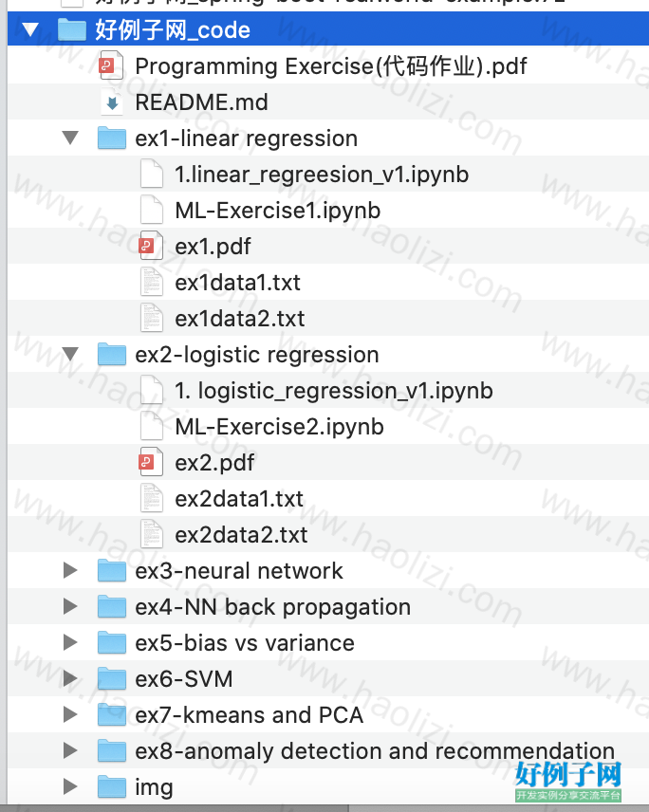Click the ex1data2.txt file icon
649x812 pixels.
tap(152, 319)
